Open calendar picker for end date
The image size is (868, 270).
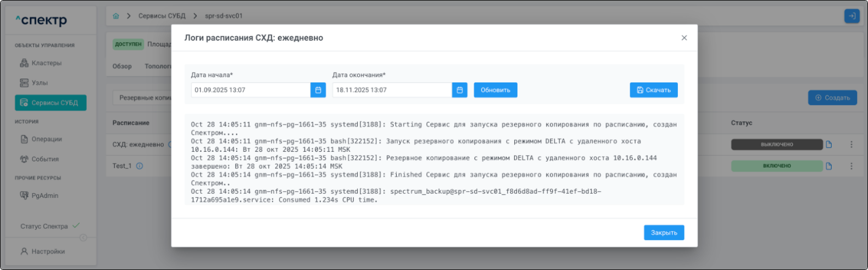tap(460, 90)
